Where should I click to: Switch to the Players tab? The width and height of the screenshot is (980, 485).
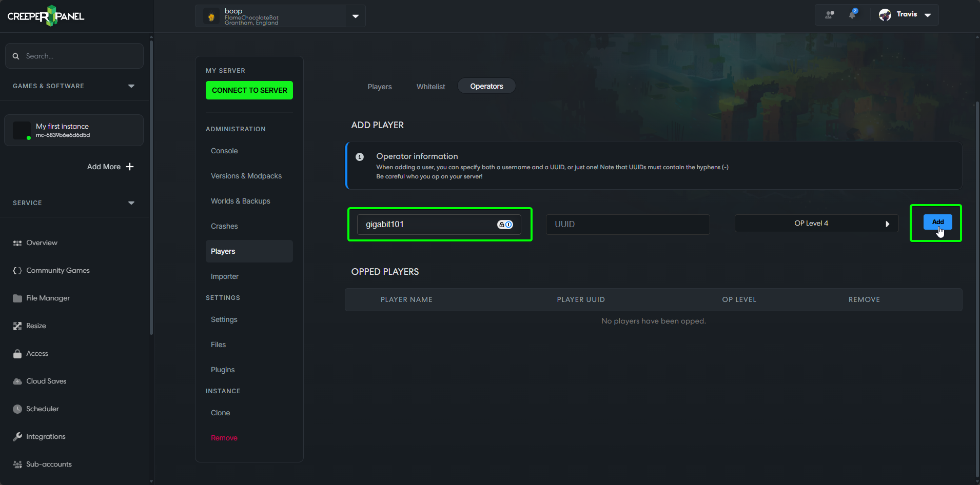(x=380, y=86)
